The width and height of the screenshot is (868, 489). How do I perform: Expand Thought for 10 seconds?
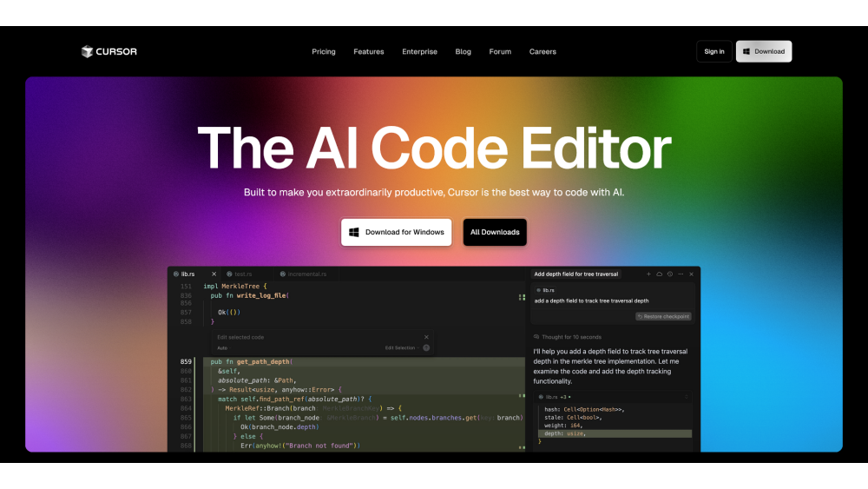(x=568, y=337)
